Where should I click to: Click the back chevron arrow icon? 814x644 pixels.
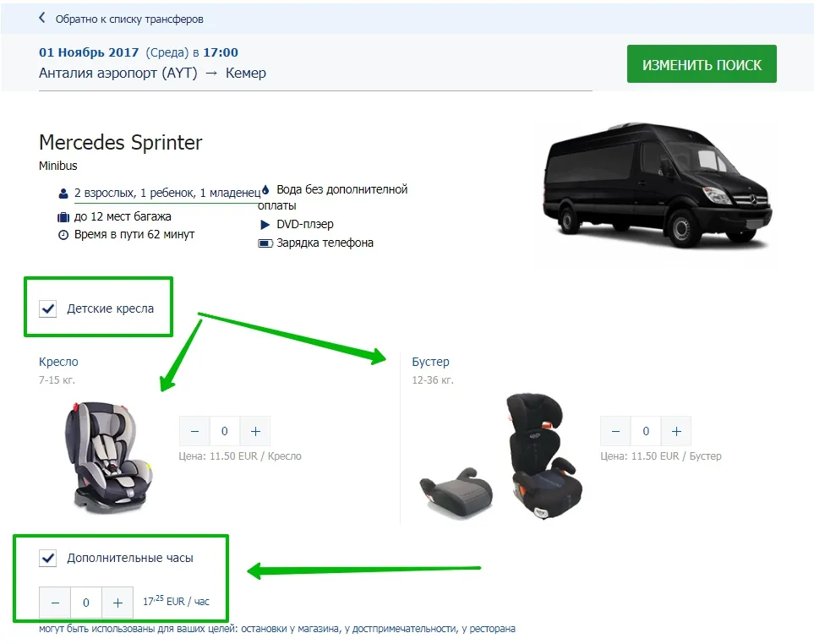[42, 18]
